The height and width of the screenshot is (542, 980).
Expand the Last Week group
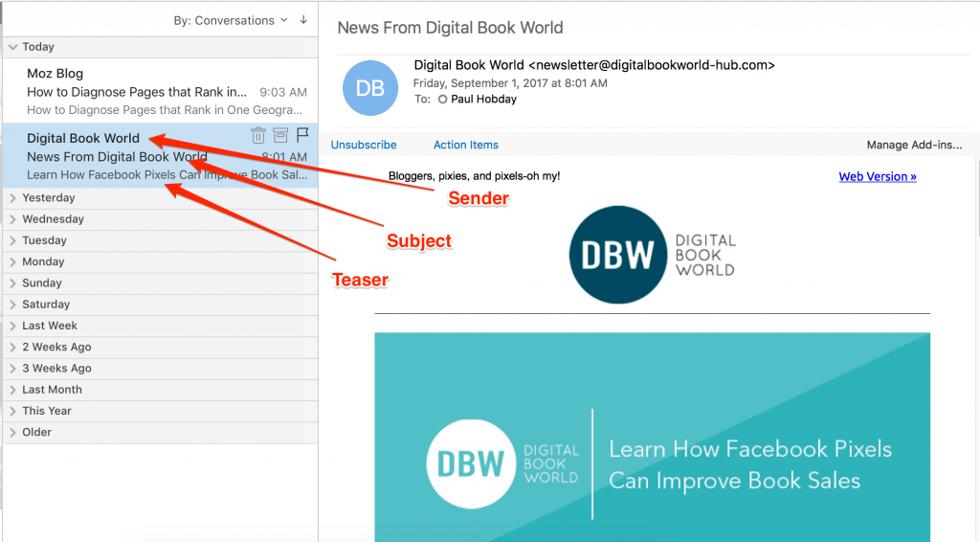(12, 326)
